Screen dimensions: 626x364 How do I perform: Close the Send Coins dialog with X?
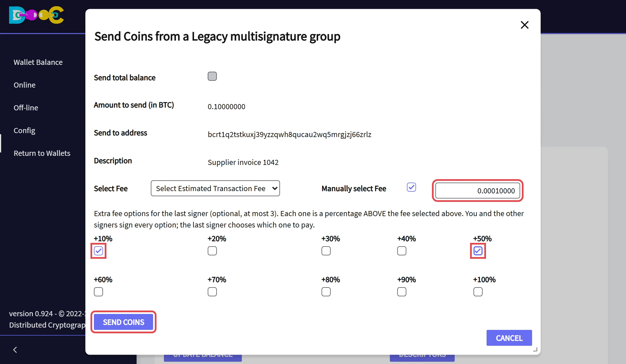coord(524,25)
